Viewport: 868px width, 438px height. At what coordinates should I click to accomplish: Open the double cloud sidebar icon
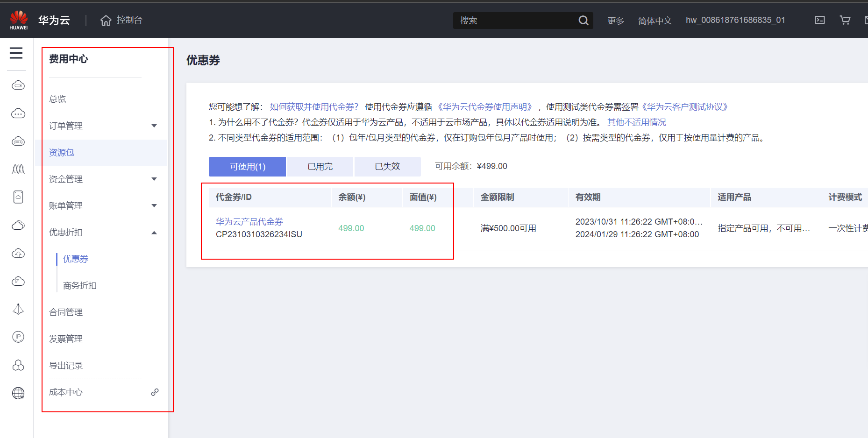(18, 225)
